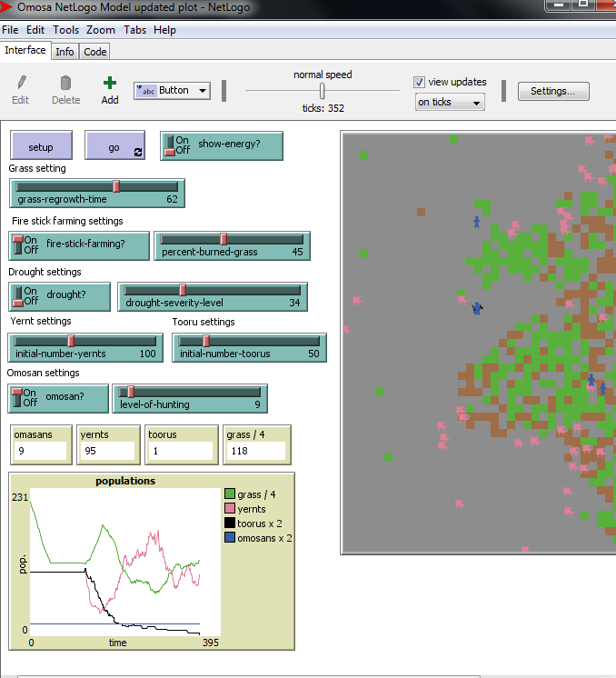The image size is (616, 678).
Task: Click the omosans x 2 blue legend swatch
Action: [230, 537]
